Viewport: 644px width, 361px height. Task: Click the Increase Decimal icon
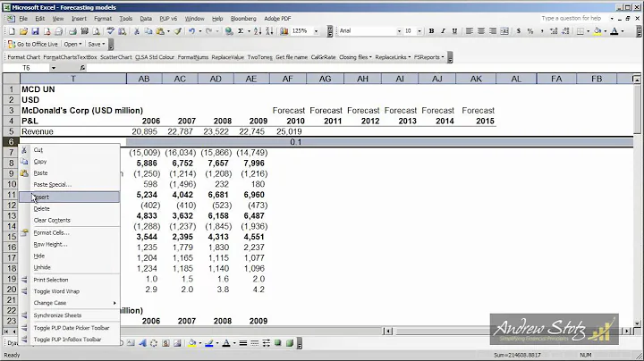[x=554, y=31]
